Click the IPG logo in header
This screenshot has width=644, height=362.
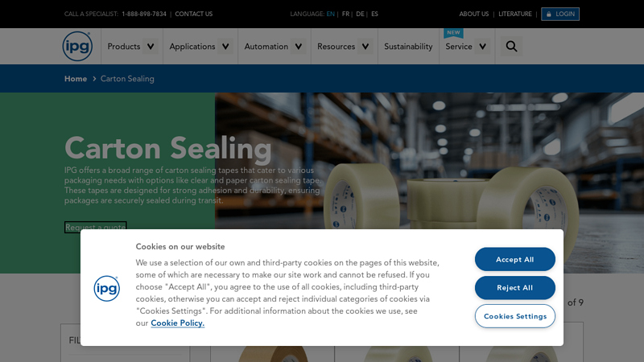tap(77, 46)
